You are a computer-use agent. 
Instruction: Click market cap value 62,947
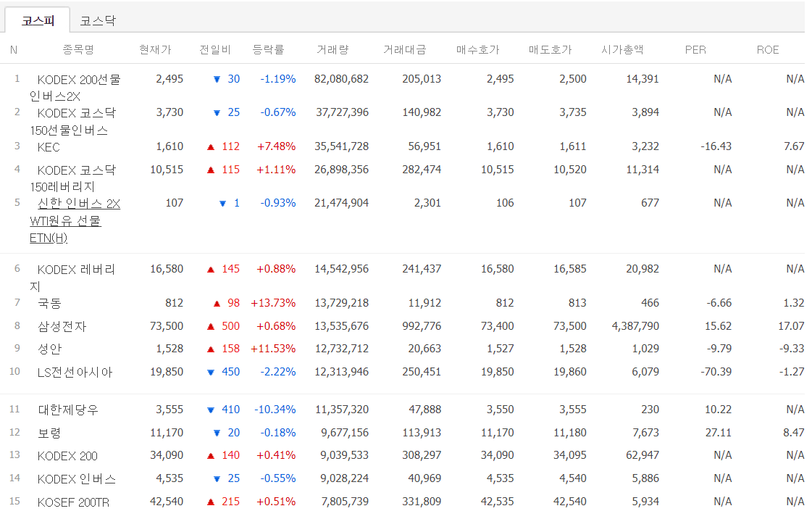[x=643, y=455]
